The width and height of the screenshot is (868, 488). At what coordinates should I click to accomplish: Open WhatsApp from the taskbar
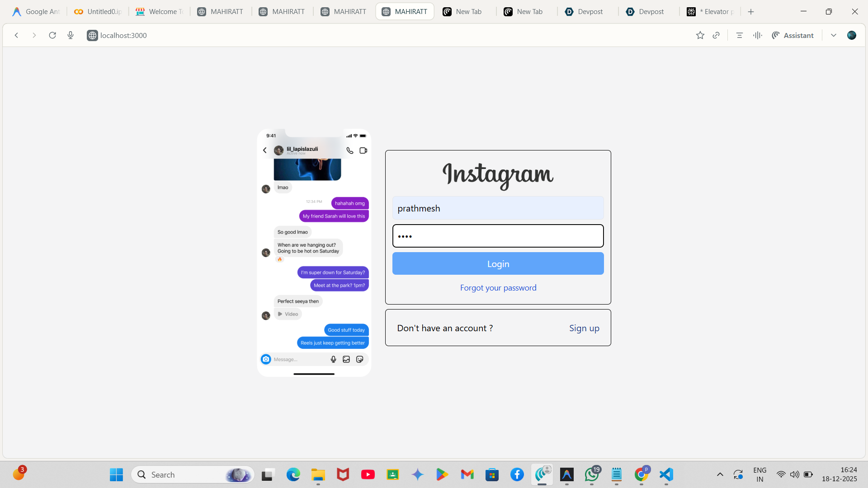coord(592,474)
